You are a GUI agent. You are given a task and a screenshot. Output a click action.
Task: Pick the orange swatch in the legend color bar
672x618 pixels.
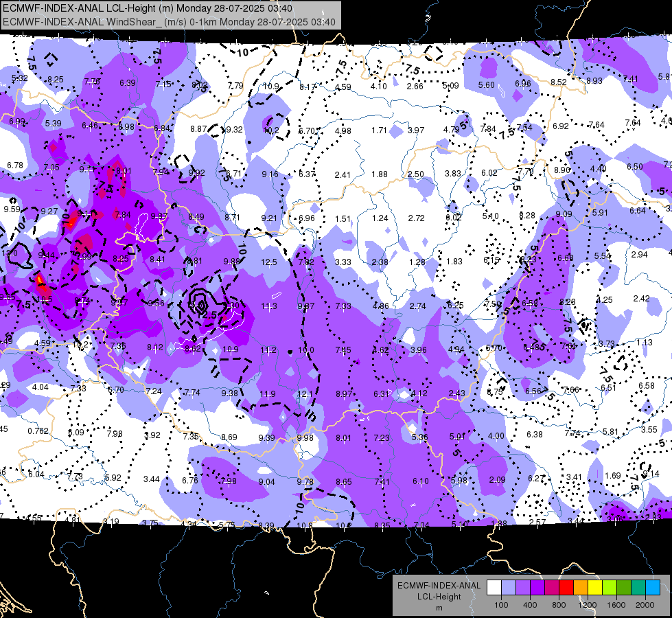pos(581,588)
